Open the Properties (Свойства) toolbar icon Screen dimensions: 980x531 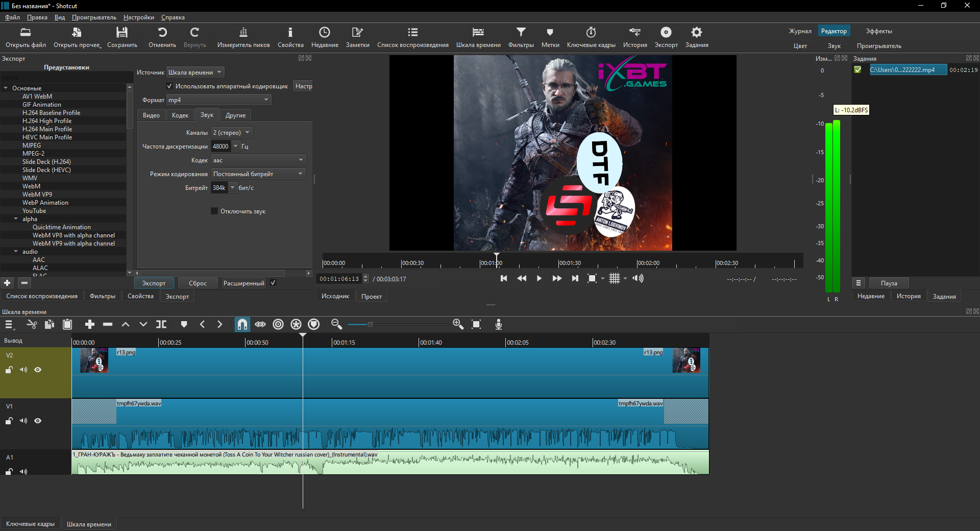point(290,37)
